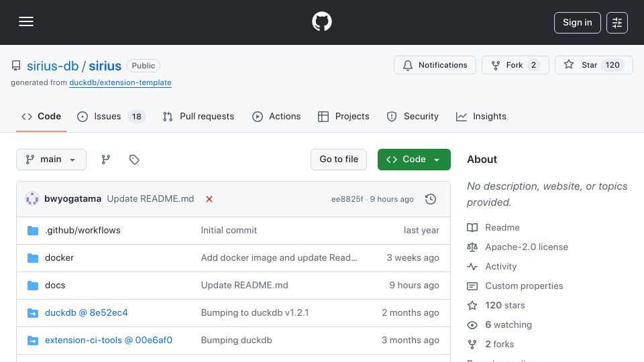Open the bwyogatama author link
This screenshot has width=644, height=362.
point(72,199)
